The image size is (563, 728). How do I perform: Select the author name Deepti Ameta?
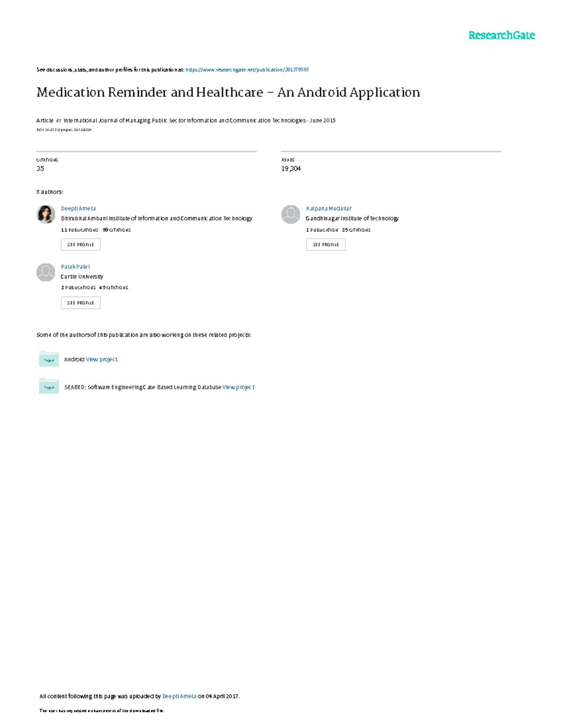click(78, 208)
